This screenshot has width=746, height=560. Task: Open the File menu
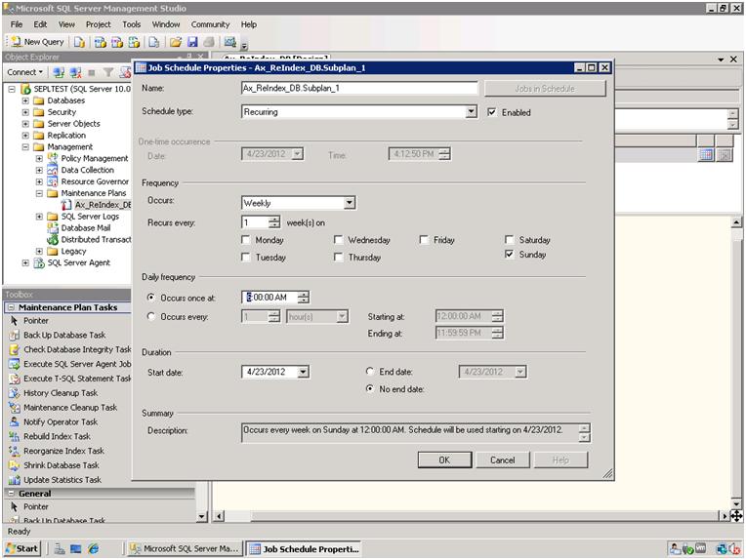coord(17,24)
